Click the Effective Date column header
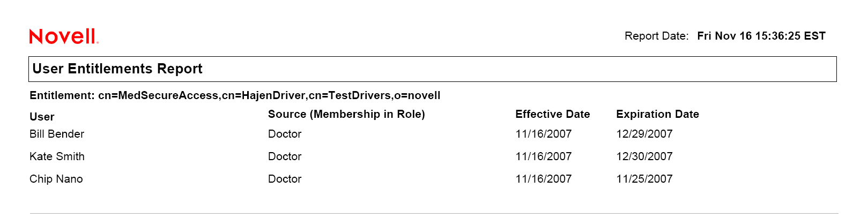The image size is (868, 218). [552, 114]
